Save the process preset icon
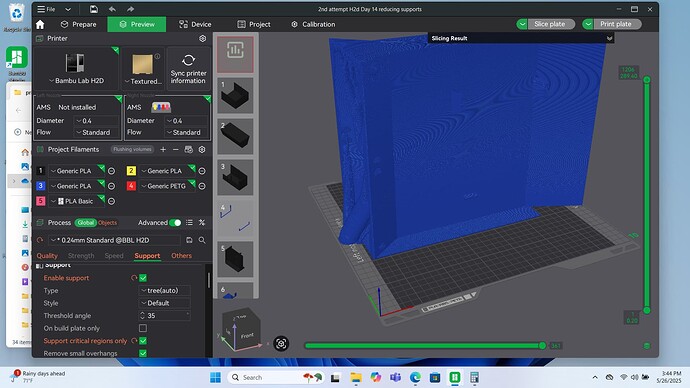 click(189, 240)
